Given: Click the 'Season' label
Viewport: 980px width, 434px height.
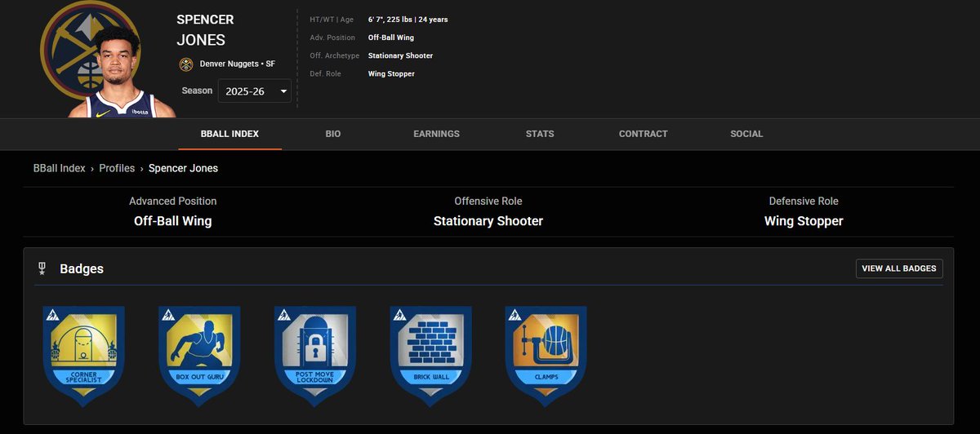Looking at the screenshot, I should [x=197, y=91].
